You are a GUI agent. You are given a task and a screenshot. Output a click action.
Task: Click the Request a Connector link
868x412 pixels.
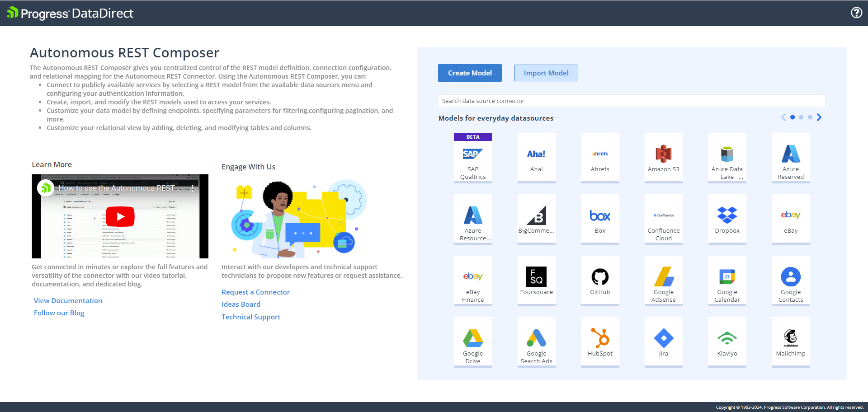click(x=255, y=292)
